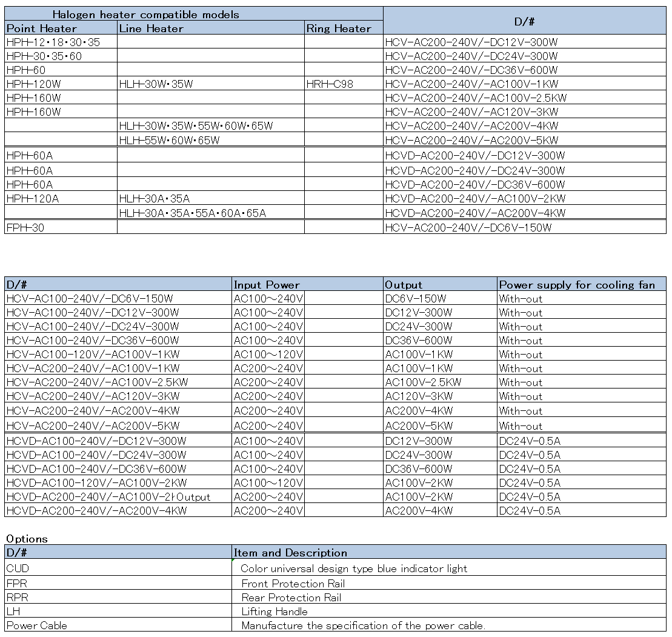Select cell 'HCVD-AC200-240V/-DC36V-600W'

[525, 184]
